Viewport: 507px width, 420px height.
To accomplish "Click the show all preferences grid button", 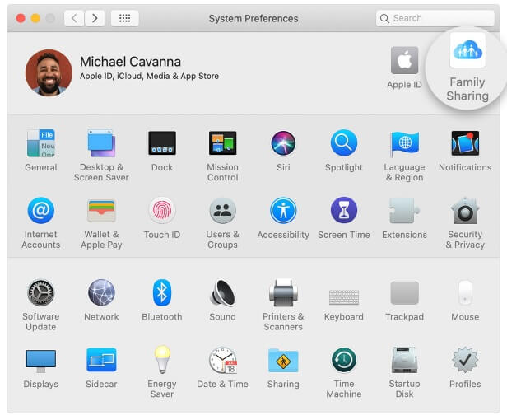I will coord(124,18).
